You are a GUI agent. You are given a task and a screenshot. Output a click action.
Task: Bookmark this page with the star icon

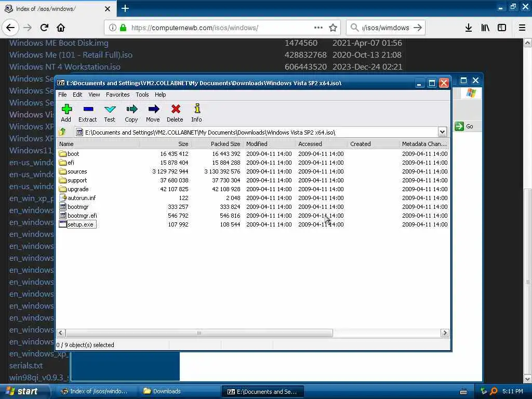point(333,28)
